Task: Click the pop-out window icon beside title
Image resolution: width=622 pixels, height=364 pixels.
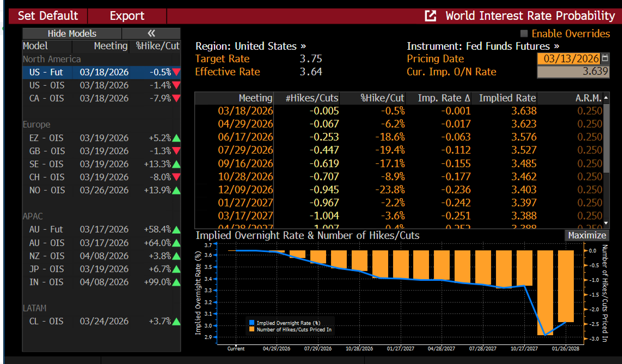Action: click(430, 16)
